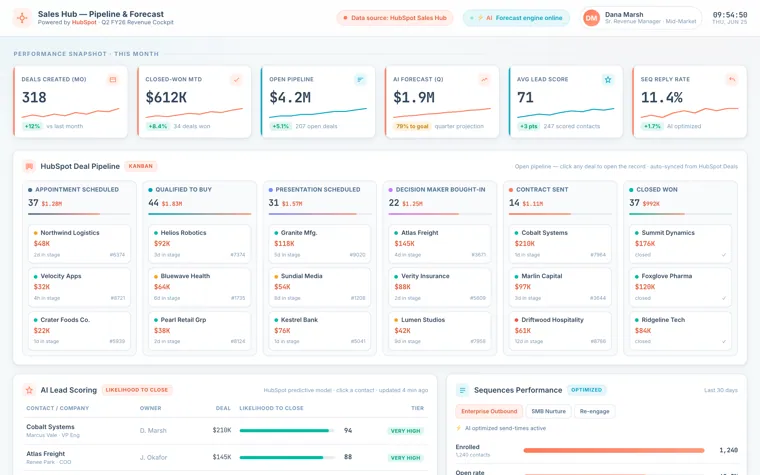The width and height of the screenshot is (760, 475).
Task: Open the Velocity Apps deal card
Action: [79, 287]
